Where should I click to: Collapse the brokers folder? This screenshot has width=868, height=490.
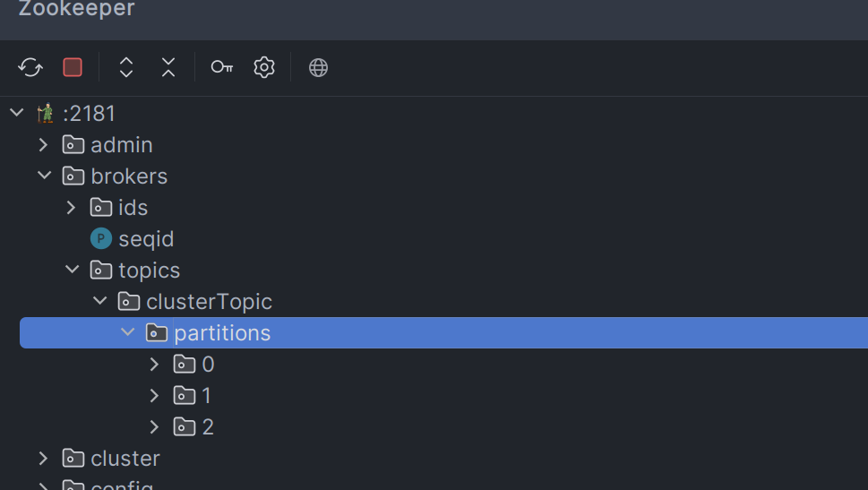pos(43,176)
